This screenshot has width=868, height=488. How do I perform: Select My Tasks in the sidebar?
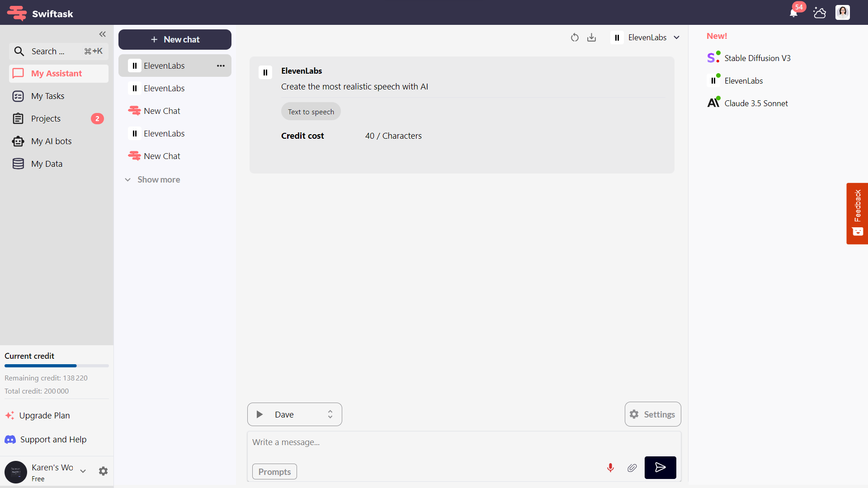coord(47,96)
